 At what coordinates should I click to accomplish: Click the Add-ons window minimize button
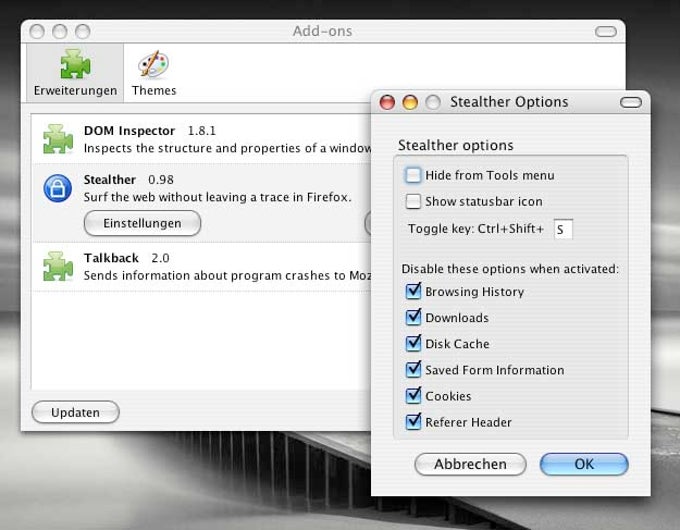point(59,31)
